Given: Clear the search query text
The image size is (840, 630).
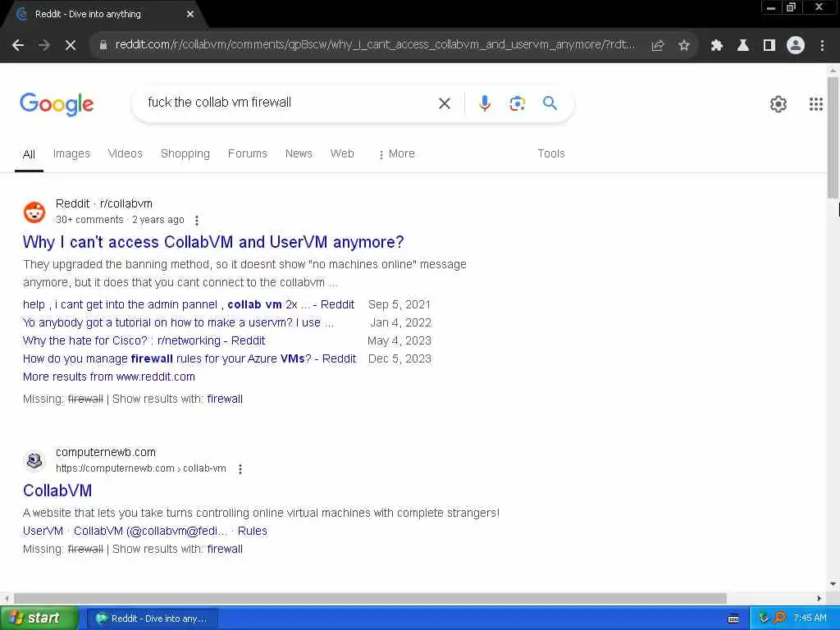Looking at the screenshot, I should pos(444,103).
